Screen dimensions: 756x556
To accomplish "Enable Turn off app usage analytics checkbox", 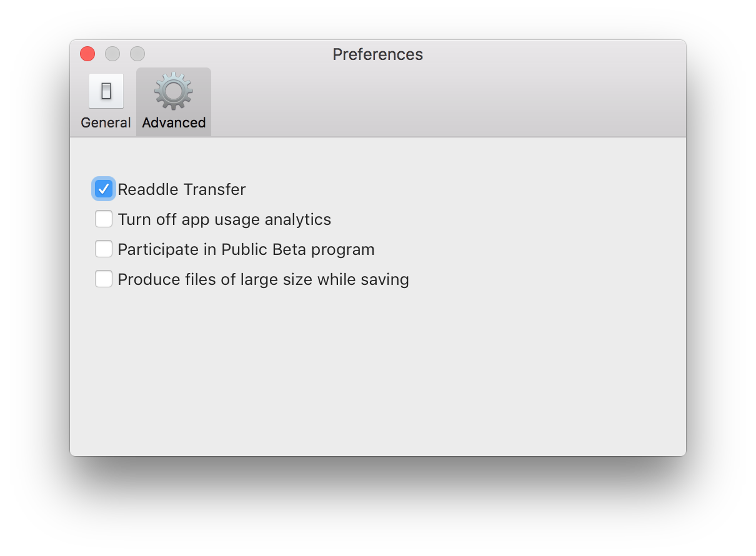I will point(104,219).
